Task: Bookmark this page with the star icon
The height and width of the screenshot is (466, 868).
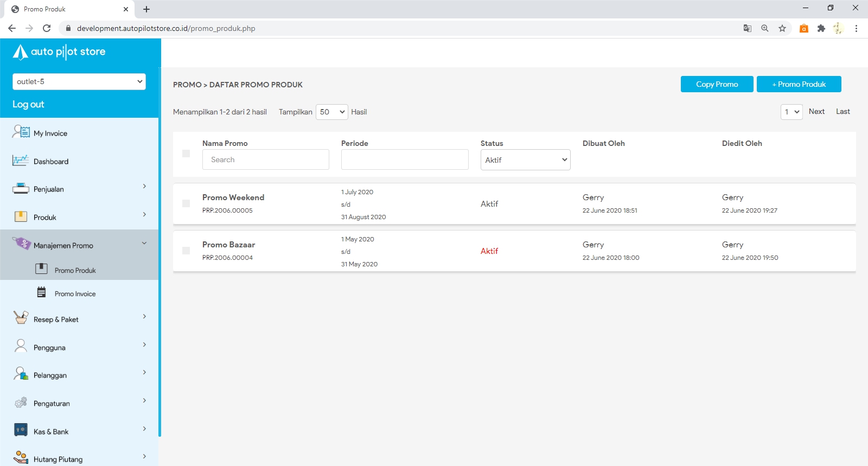Action: tap(782, 28)
